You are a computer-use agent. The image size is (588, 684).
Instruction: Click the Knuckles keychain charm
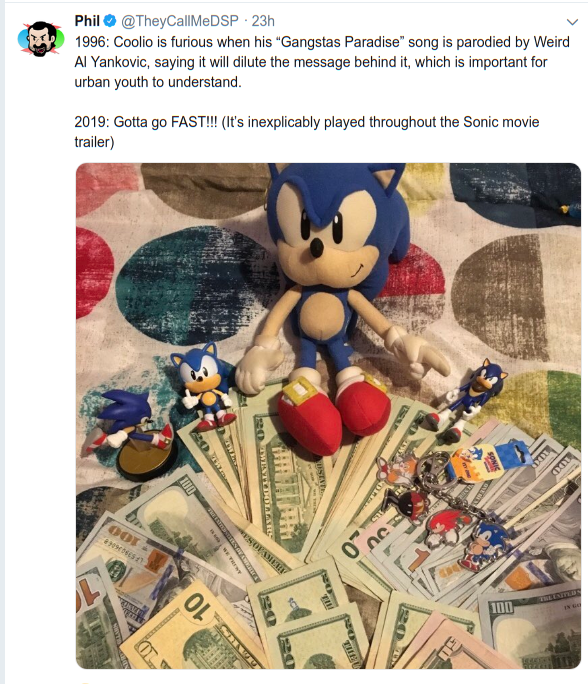[446, 527]
